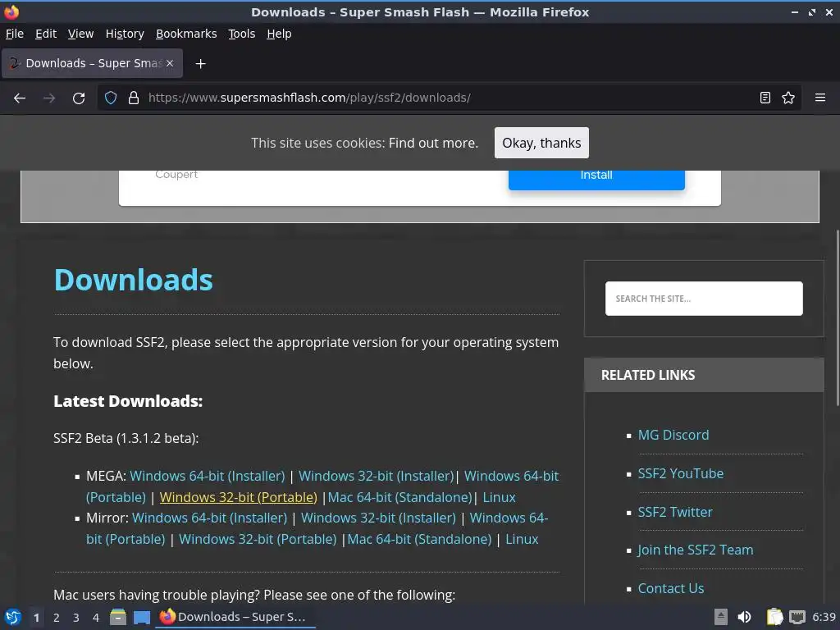Open Join the SSF2 Team link
The image size is (840, 630).
696,550
